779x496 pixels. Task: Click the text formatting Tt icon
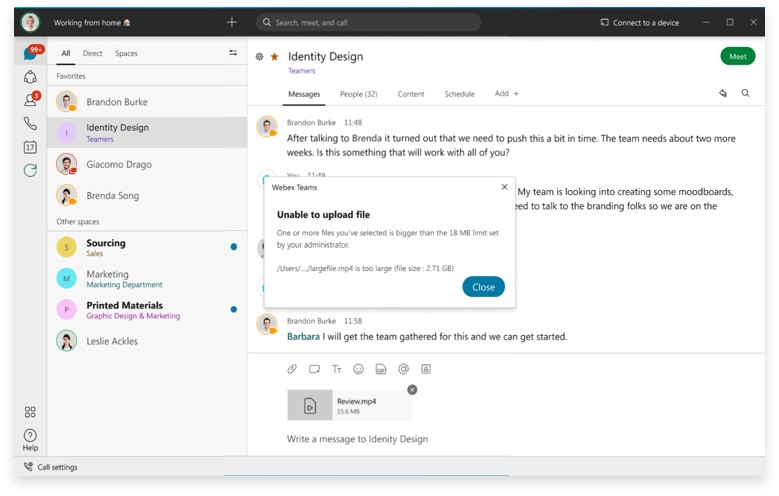click(x=336, y=369)
